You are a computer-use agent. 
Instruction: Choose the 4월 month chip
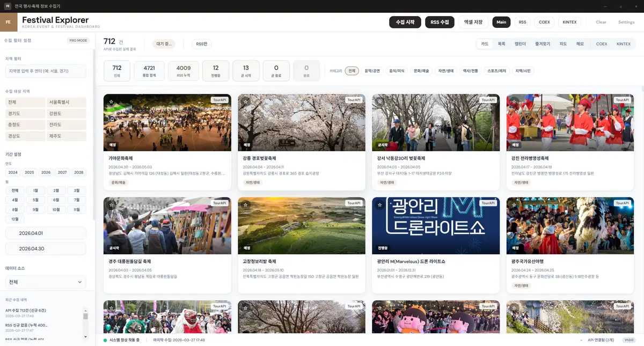tap(14, 200)
